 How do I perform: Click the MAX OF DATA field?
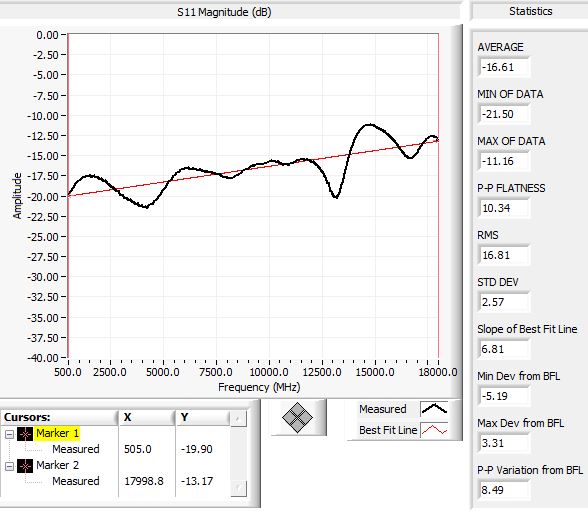504,161
